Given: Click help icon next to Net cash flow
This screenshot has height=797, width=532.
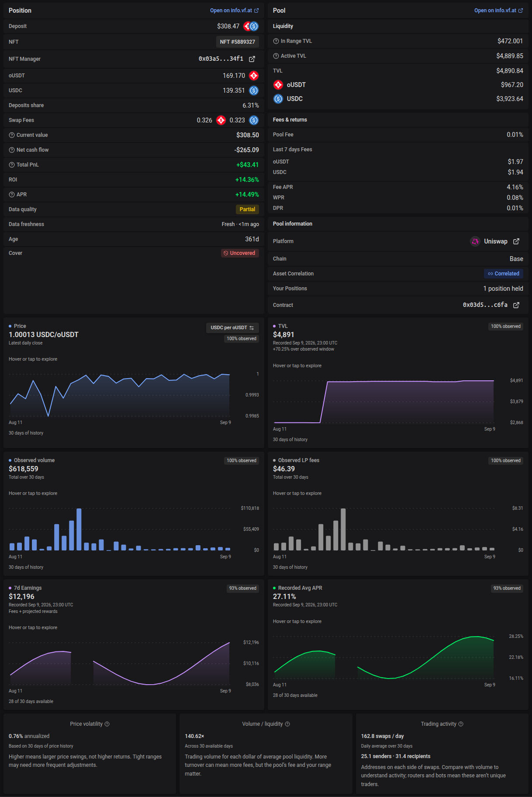Looking at the screenshot, I should 12,150.
